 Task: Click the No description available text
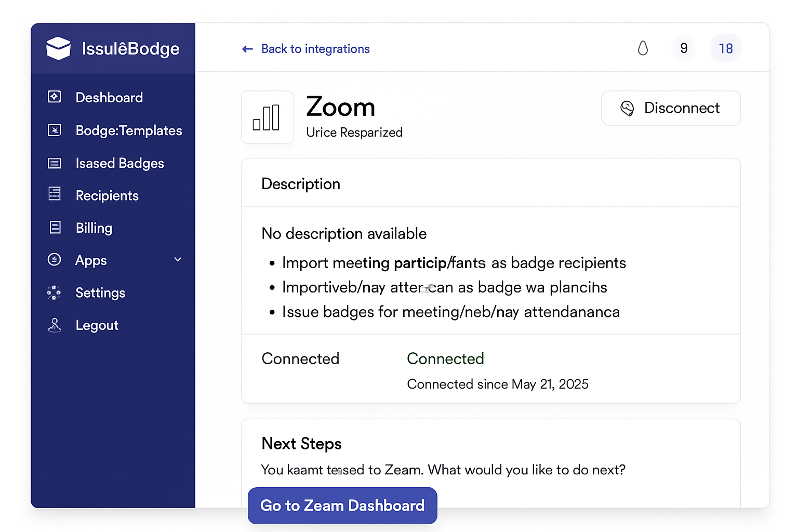click(x=344, y=234)
